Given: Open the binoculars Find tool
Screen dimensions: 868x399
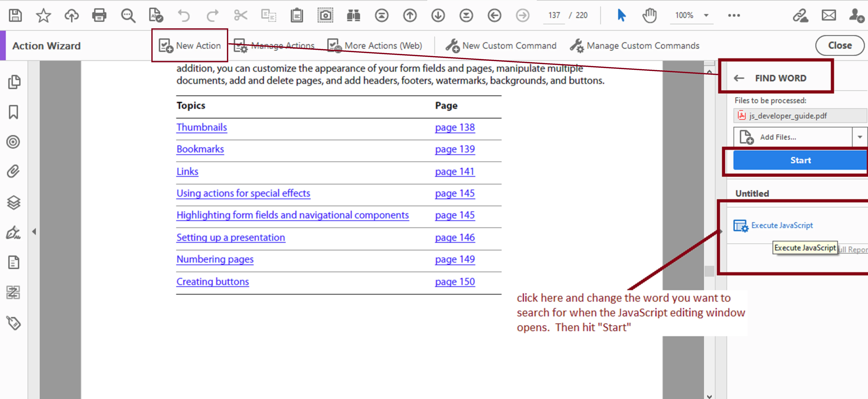Looking at the screenshot, I should 353,16.
